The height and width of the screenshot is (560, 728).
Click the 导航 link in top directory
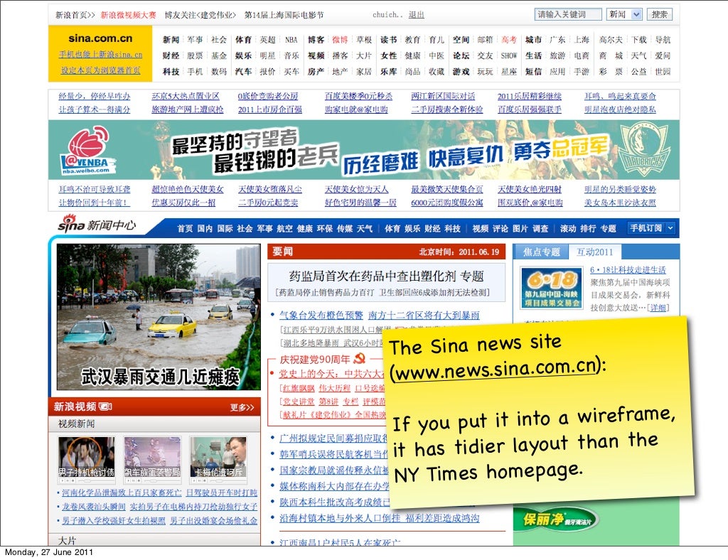pyautogui.click(x=663, y=40)
